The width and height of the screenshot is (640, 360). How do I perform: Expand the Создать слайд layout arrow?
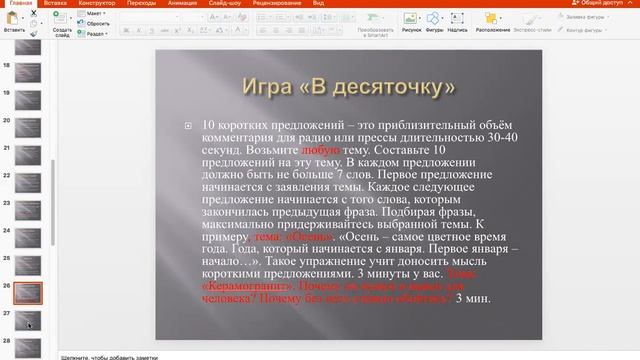click(x=71, y=18)
